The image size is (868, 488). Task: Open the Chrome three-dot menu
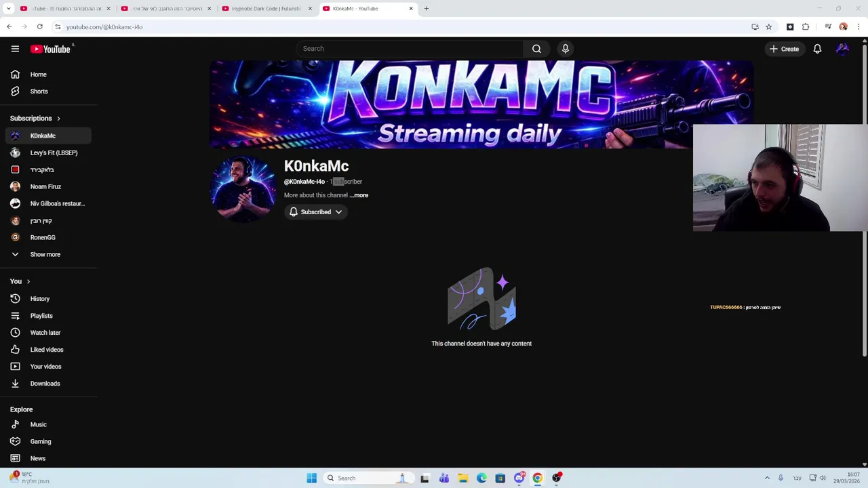pyautogui.click(x=859, y=27)
